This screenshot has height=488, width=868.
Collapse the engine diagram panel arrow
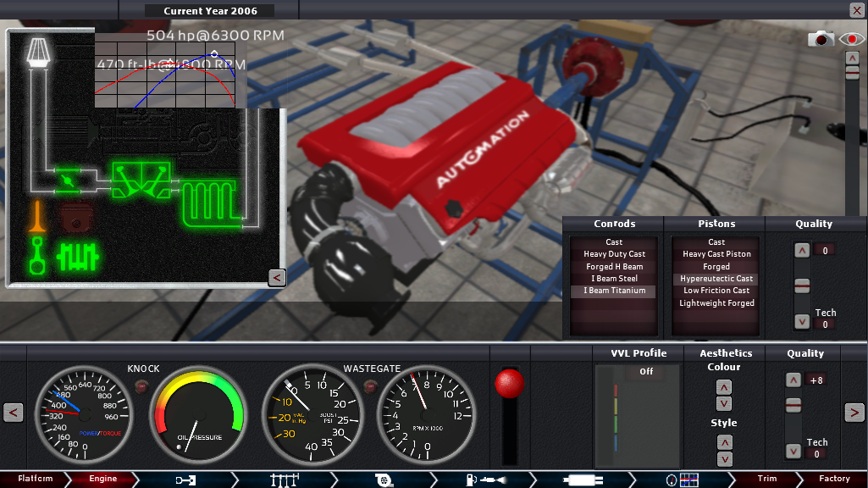(277, 278)
